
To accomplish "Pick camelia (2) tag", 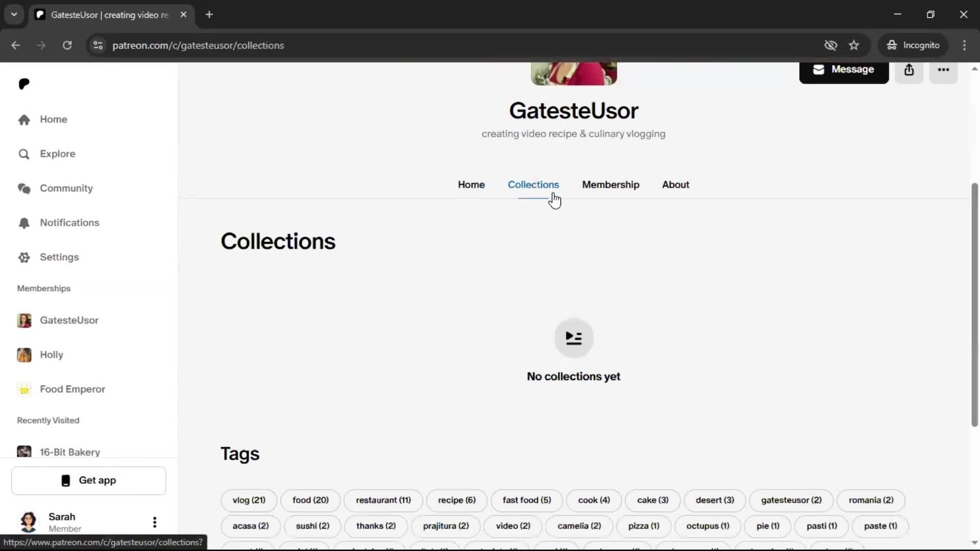I will point(579,526).
